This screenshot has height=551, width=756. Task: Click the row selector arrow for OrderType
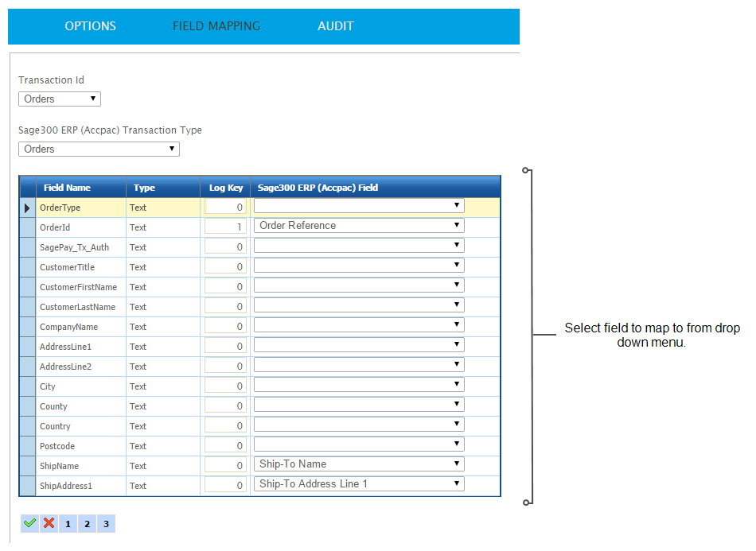point(28,208)
